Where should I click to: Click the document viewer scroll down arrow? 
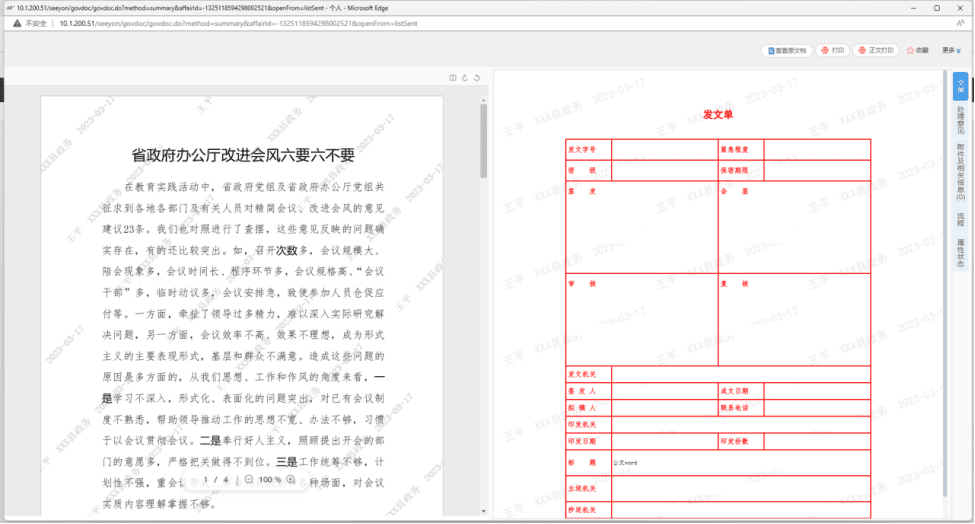(483, 511)
